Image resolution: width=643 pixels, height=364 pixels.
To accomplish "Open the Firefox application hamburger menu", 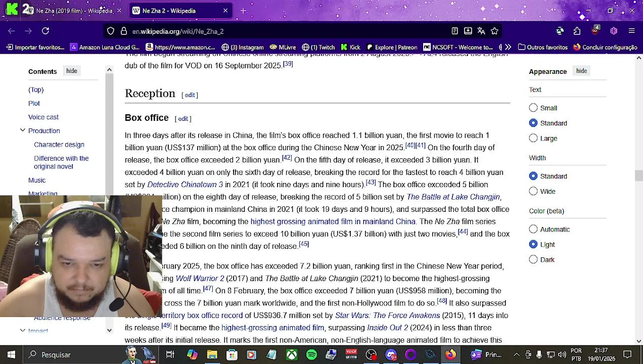I will click(x=631, y=31).
